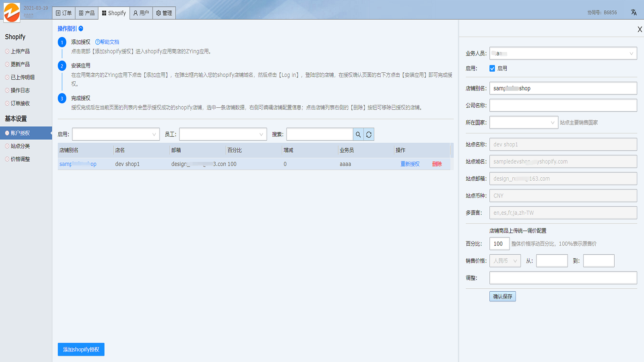The width and height of the screenshot is (644, 362).
Task: Click the shop alias link in table row
Action: tap(78, 164)
